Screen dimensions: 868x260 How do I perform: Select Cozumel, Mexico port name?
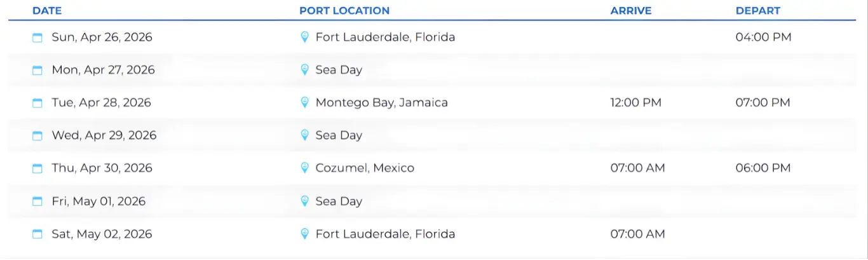click(x=365, y=168)
